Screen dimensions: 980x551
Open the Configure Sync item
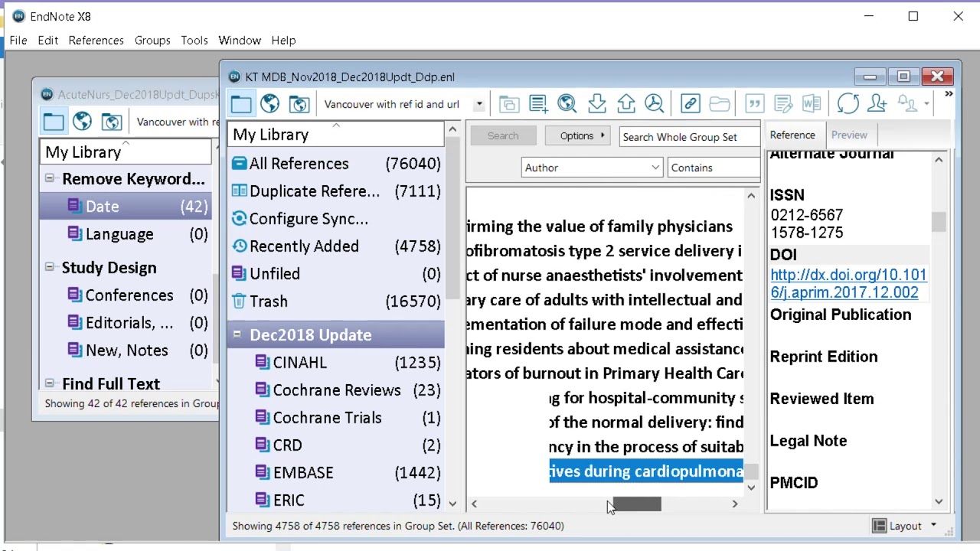(x=336, y=219)
